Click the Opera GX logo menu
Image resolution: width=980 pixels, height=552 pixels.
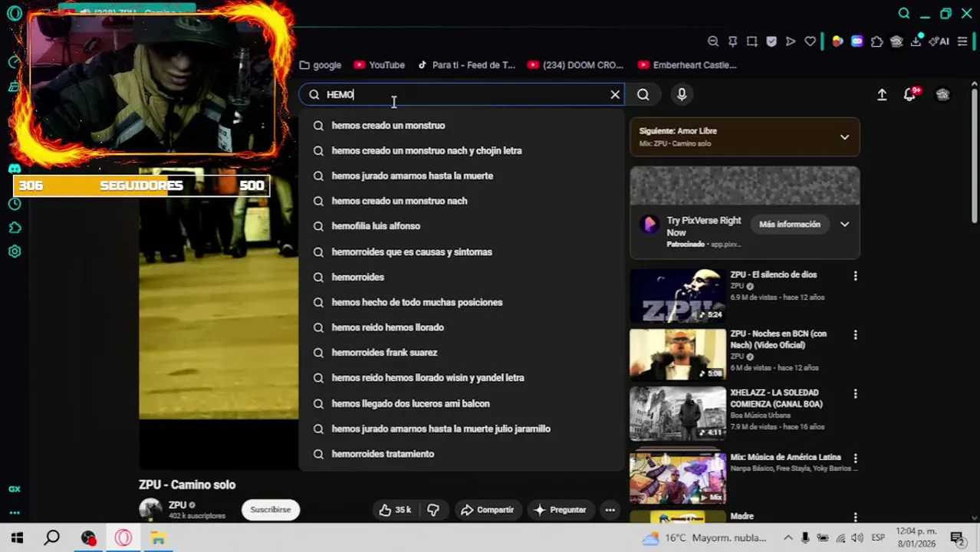(14, 13)
